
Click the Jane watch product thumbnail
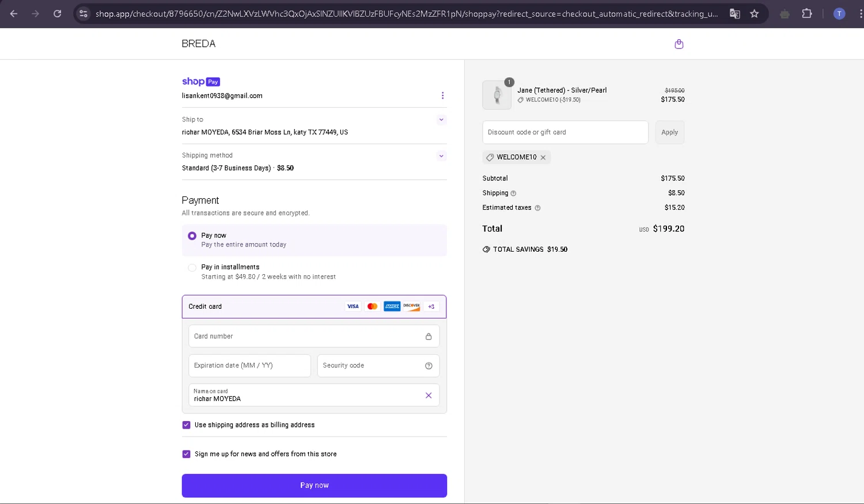point(497,95)
